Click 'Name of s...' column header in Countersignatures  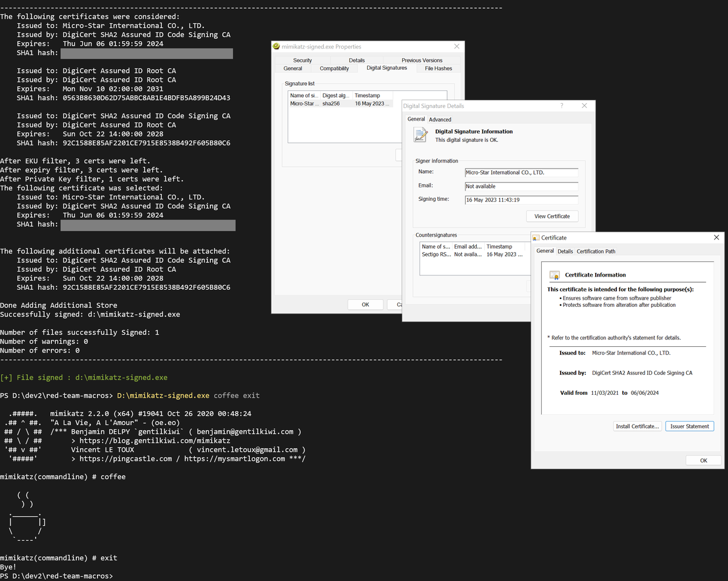point(436,246)
